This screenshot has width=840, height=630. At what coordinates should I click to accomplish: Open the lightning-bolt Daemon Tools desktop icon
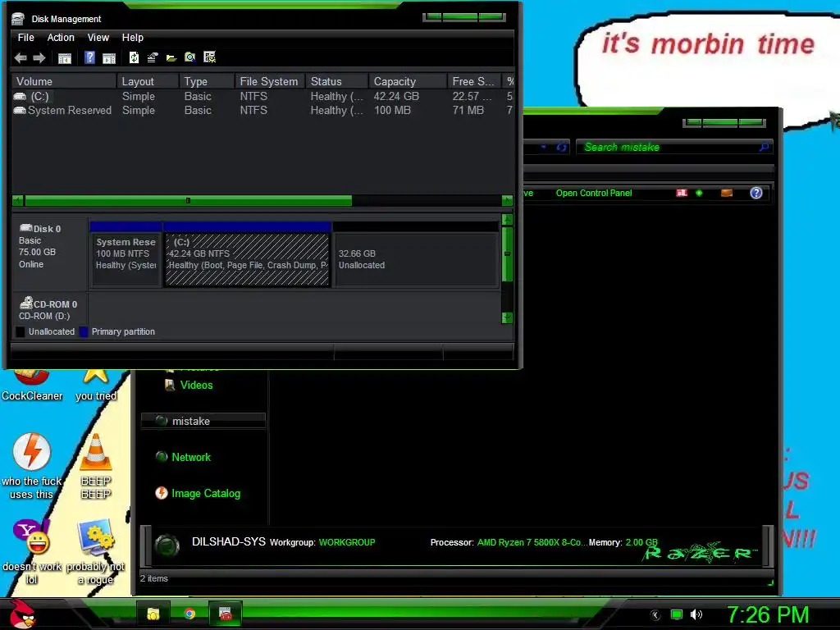32,465
